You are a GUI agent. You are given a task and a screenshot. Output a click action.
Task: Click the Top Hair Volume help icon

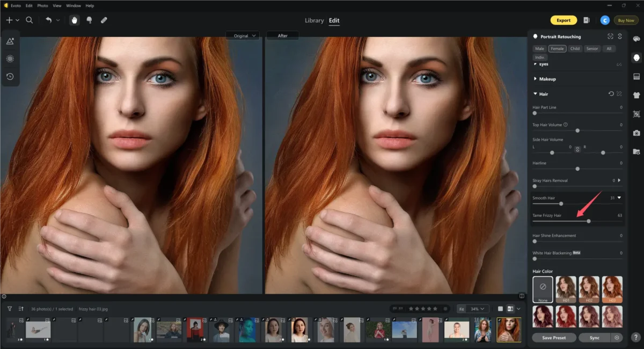coord(566,125)
